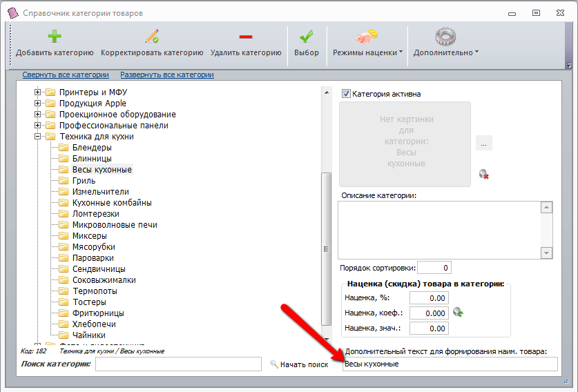Click the Принтеры и МФУ folder icon

click(x=50, y=92)
